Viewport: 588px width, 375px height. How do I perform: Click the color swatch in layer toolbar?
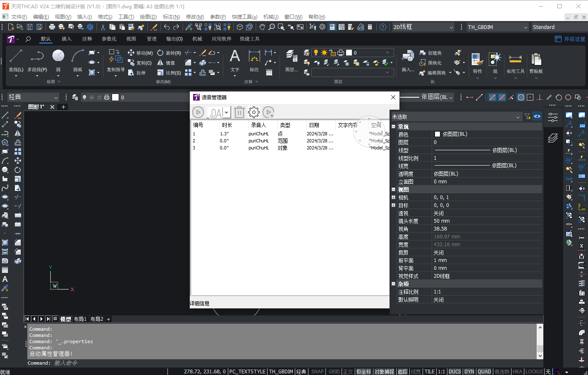(115, 97)
